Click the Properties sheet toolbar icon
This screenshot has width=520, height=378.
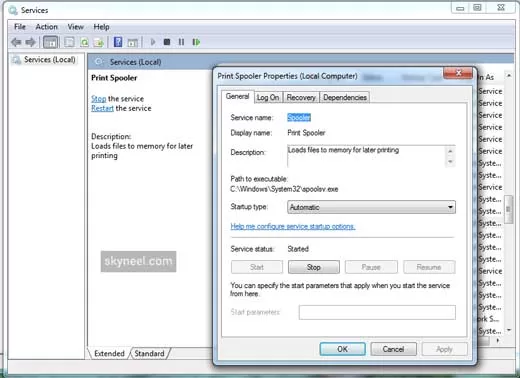coord(69,42)
